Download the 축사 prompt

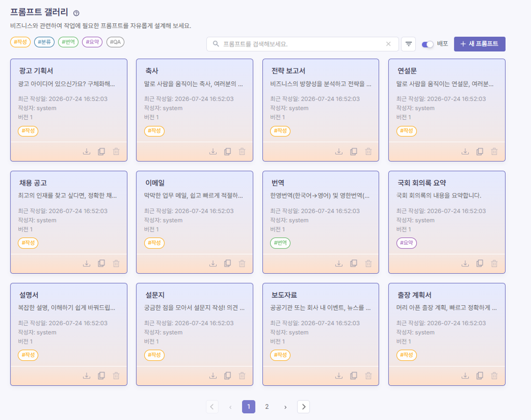[213, 151]
